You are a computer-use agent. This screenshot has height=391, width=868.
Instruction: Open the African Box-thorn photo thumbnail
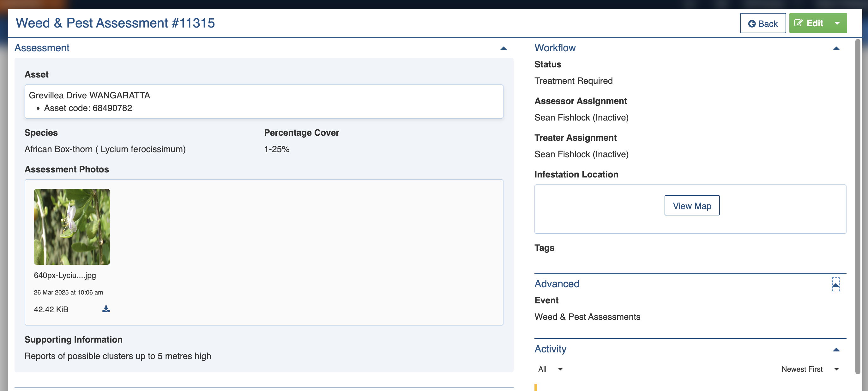[x=72, y=227]
